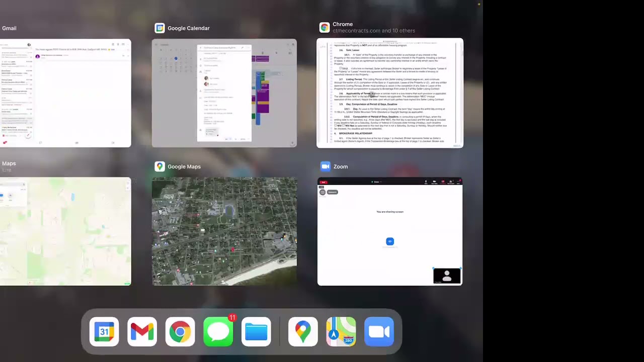Open Apple Maps from the dock
This screenshot has width=644, height=362.
tap(341, 332)
